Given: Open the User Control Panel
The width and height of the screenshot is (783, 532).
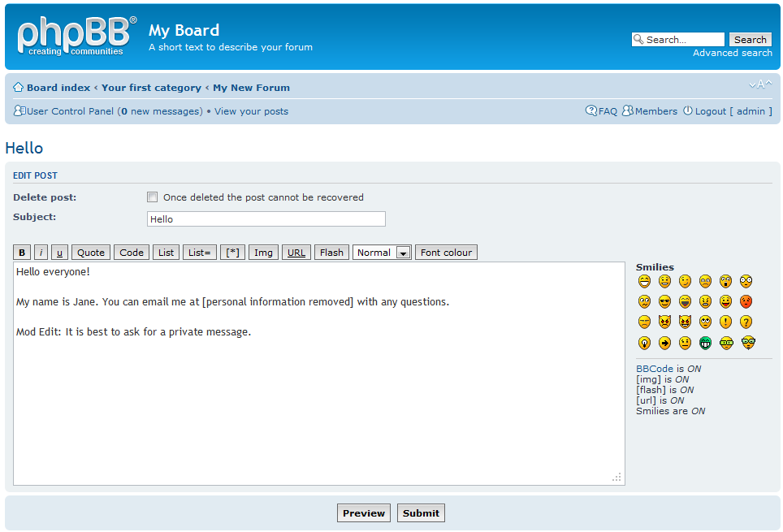Looking at the screenshot, I should (70, 111).
